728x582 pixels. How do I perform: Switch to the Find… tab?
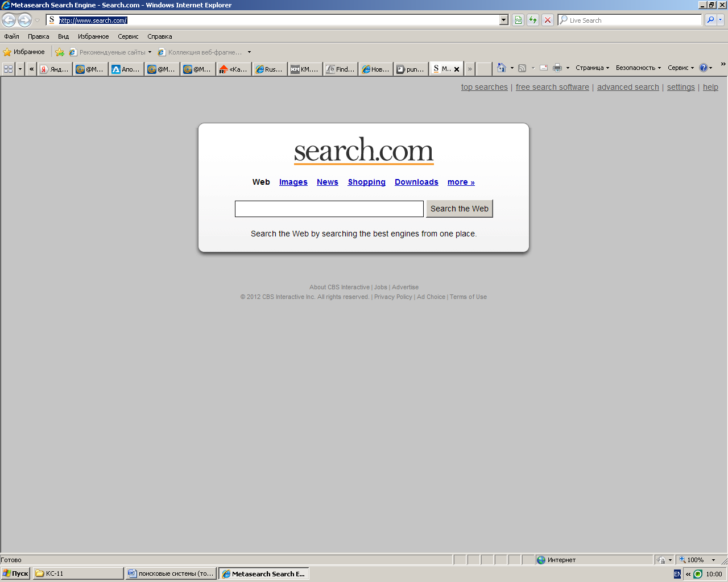coord(340,69)
